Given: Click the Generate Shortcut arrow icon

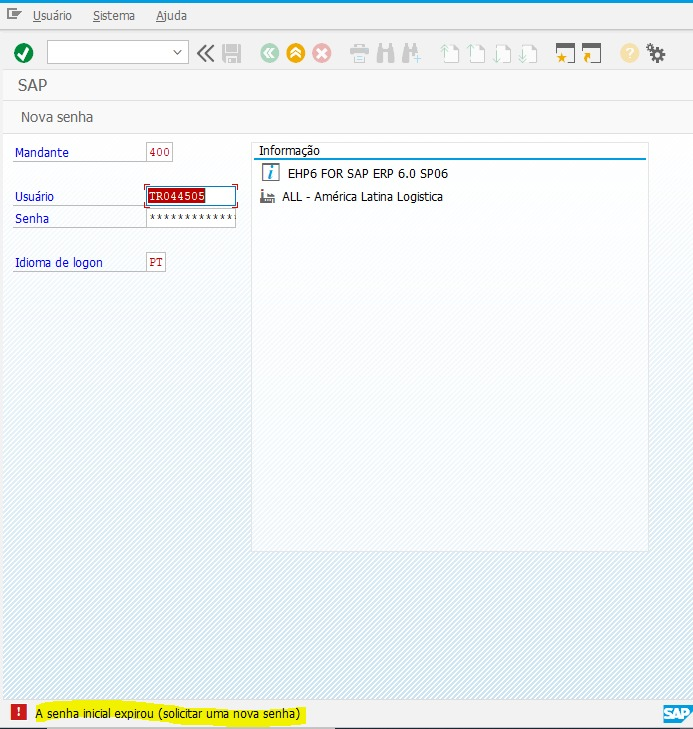Looking at the screenshot, I should [x=591, y=53].
